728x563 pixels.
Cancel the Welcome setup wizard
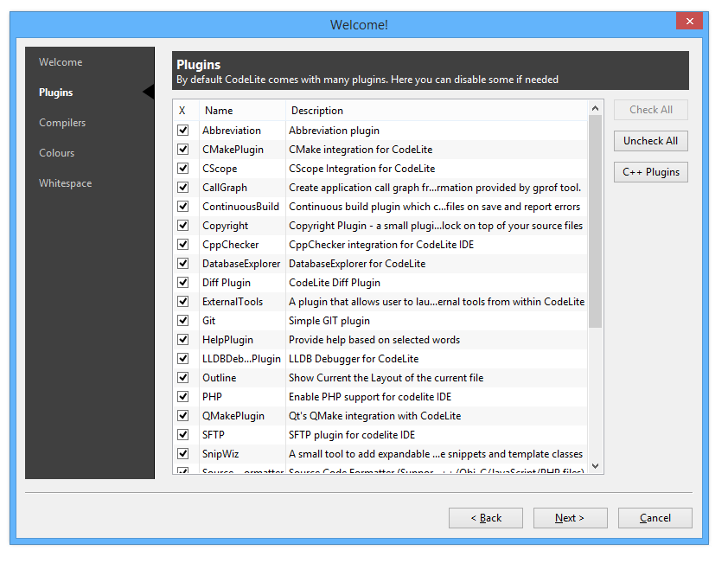(655, 518)
